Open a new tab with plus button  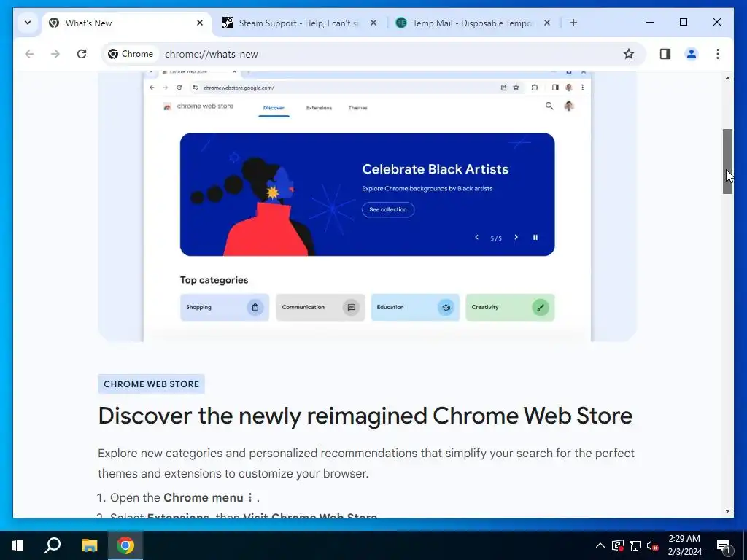[573, 23]
